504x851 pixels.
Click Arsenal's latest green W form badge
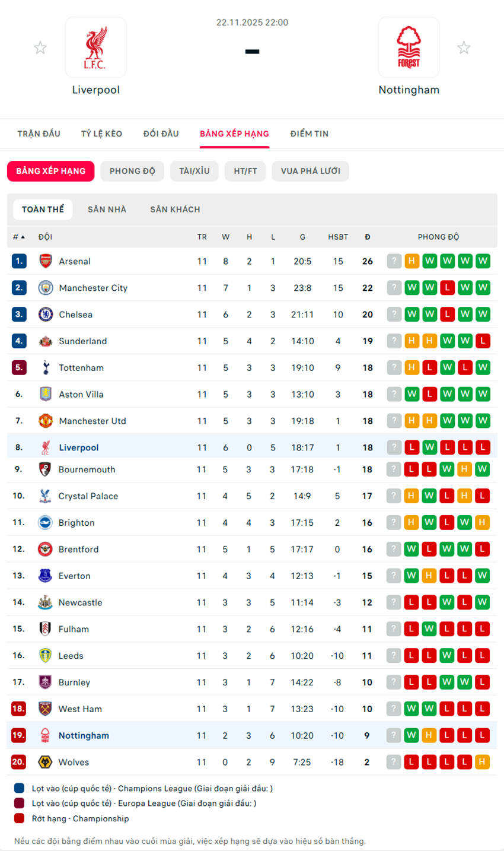[x=483, y=261]
